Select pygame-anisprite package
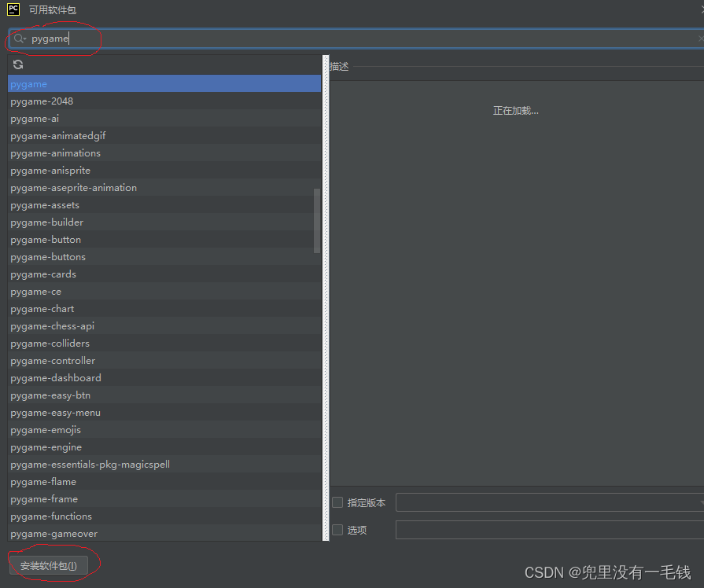 164,170
